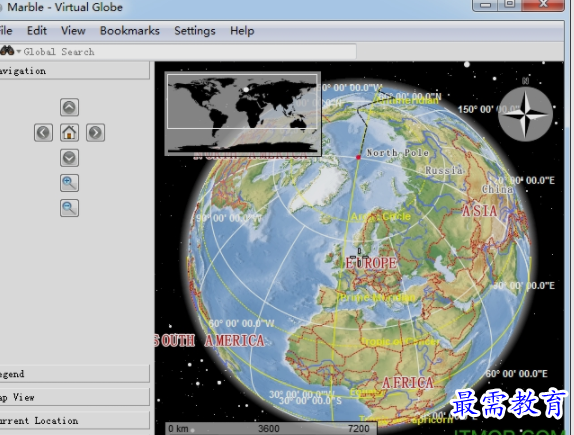Click the move left navigation arrow
This screenshot has width=574, height=435.
(44, 133)
